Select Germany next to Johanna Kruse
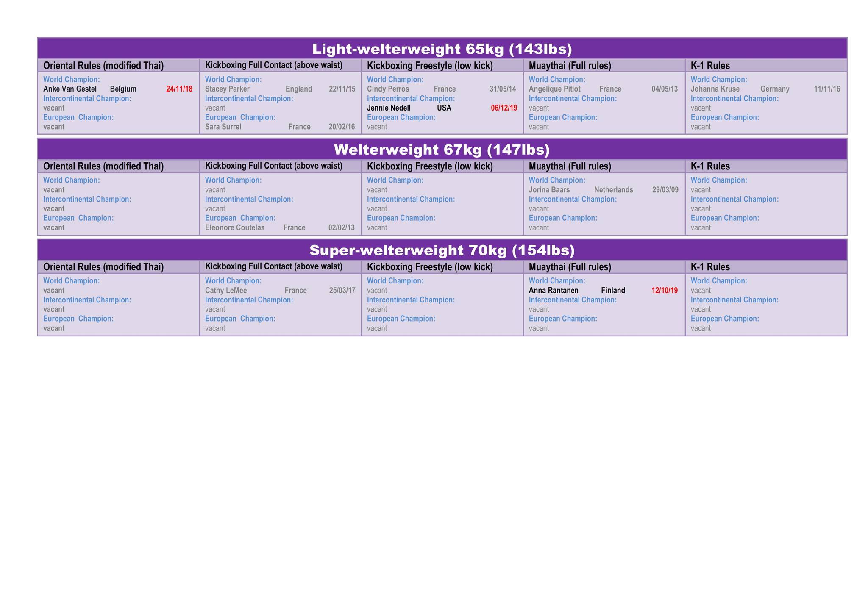The height and width of the screenshot is (613, 868). tap(775, 89)
